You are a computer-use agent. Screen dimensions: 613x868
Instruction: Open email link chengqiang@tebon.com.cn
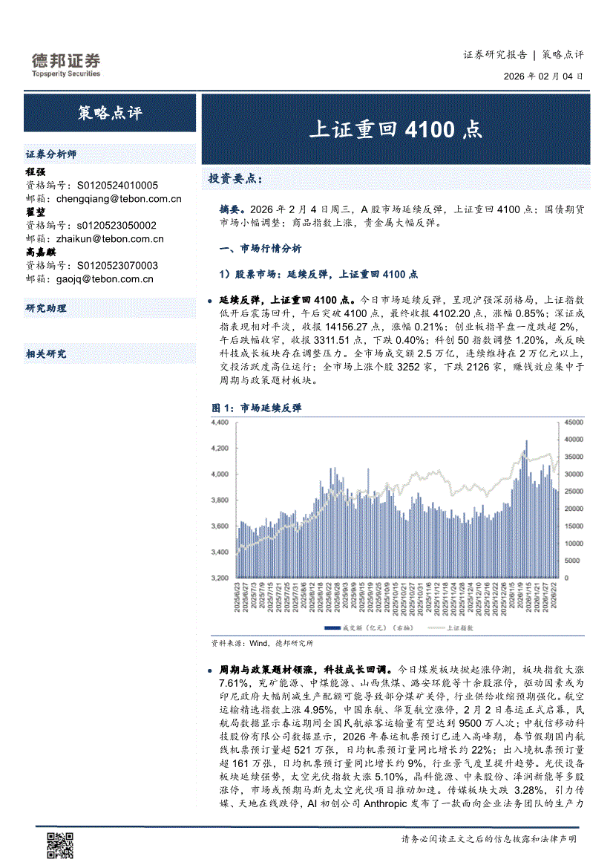pos(119,198)
